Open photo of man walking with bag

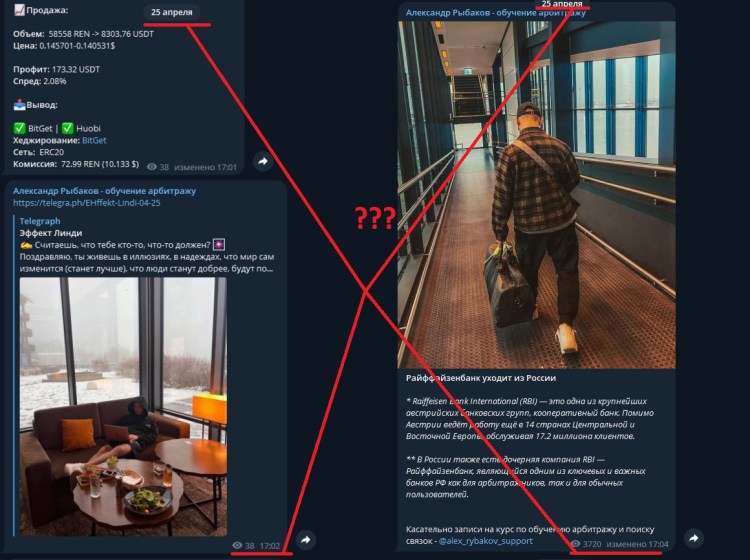pos(537,195)
